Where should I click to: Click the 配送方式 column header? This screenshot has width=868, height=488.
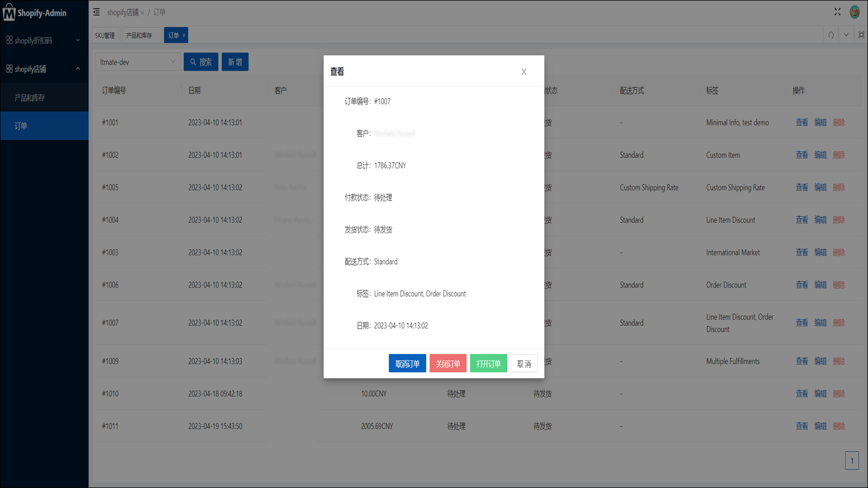click(x=632, y=91)
